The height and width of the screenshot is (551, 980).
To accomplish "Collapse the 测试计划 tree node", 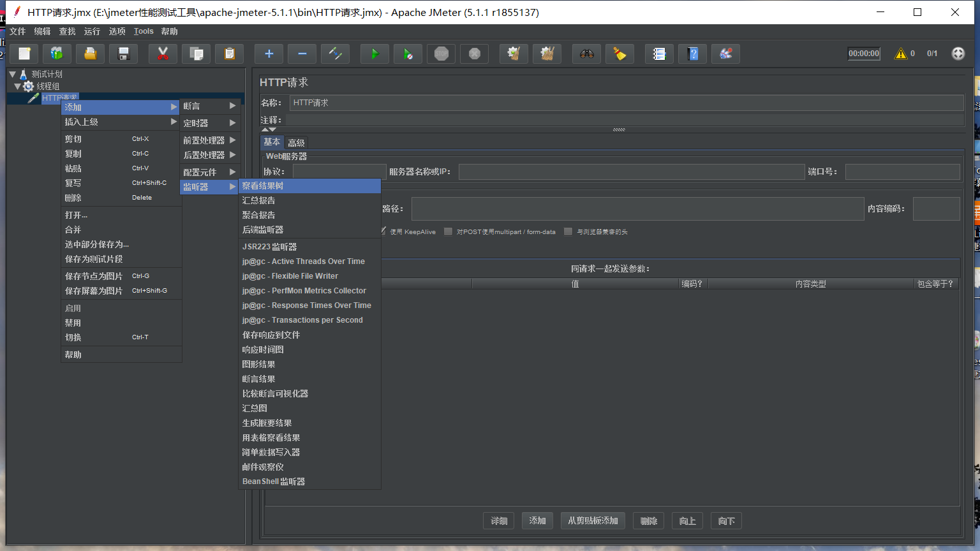I will click(x=12, y=74).
